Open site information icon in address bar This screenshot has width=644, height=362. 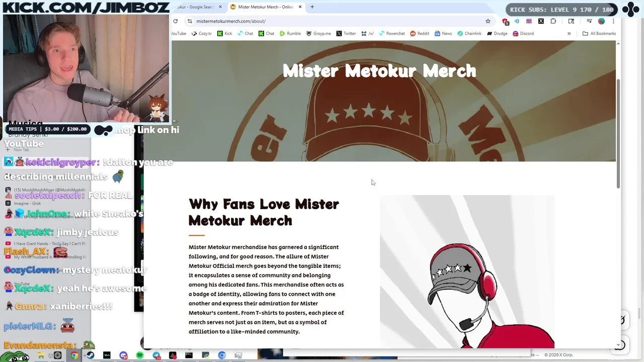click(190, 21)
